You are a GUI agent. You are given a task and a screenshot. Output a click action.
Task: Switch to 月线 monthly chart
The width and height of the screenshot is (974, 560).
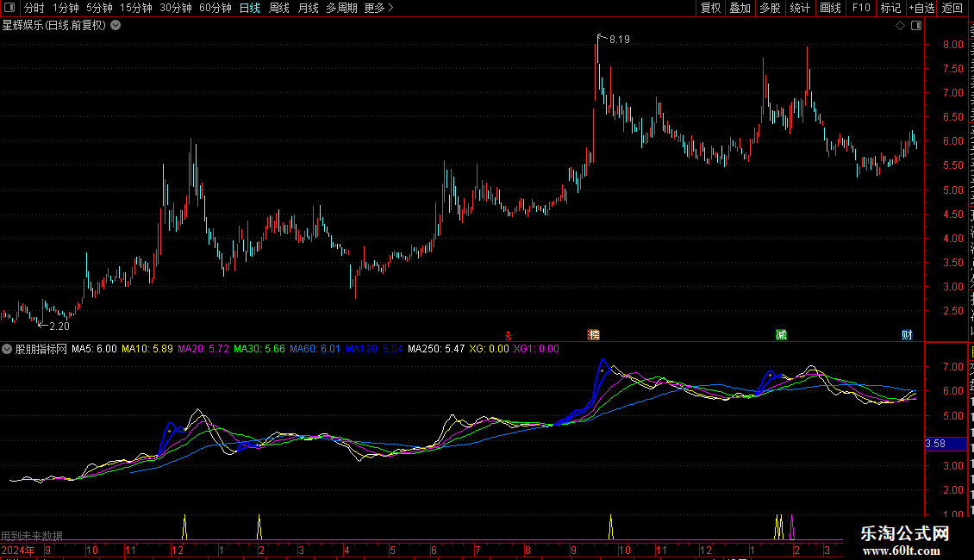(308, 8)
